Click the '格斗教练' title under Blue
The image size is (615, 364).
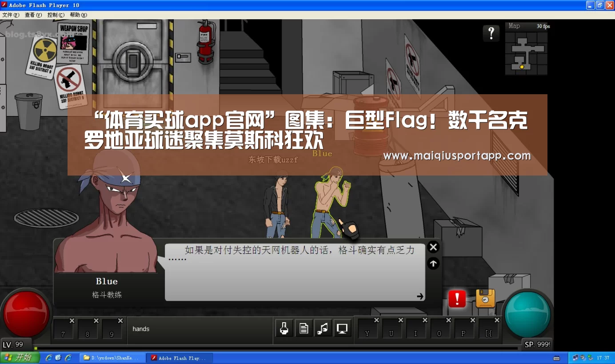pyautogui.click(x=107, y=295)
